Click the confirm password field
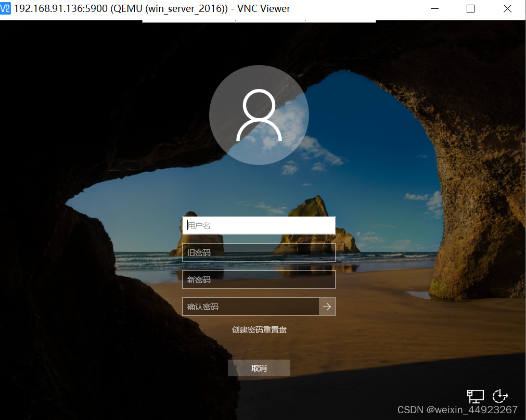This screenshot has height=420, width=526. coord(251,307)
